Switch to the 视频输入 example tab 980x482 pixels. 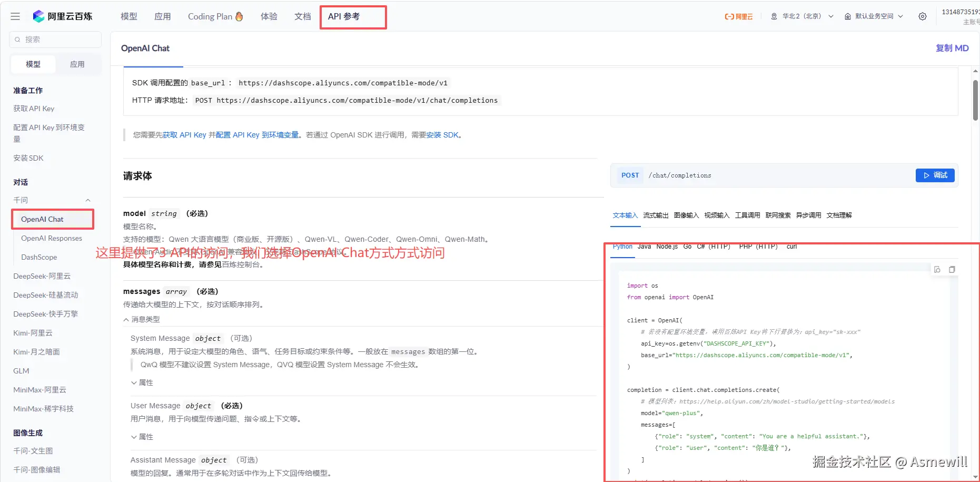click(x=717, y=215)
